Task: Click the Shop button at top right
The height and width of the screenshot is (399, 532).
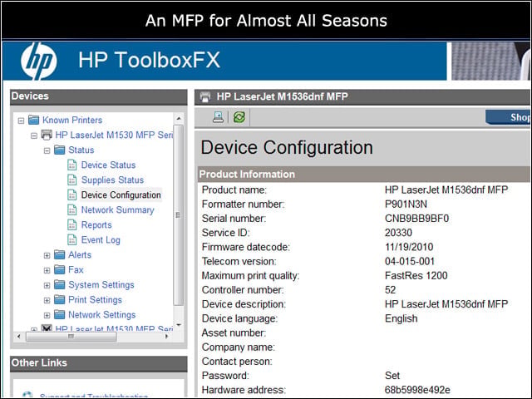Action: 508,117
